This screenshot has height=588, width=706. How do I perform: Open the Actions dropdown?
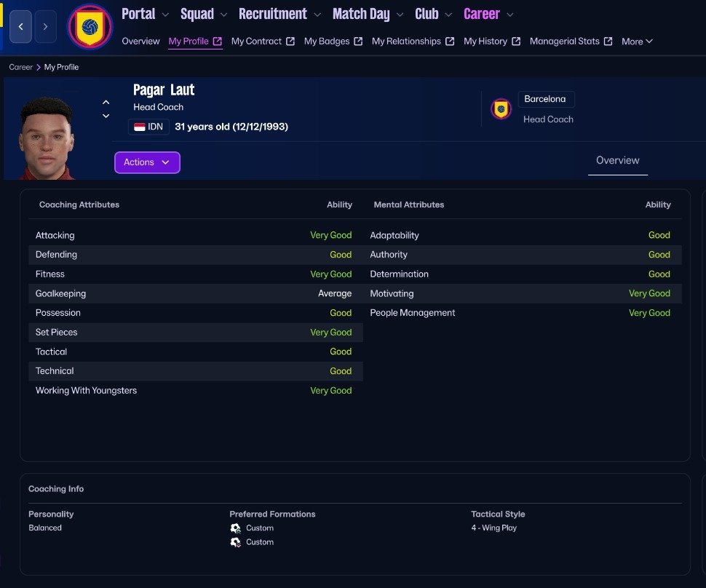(147, 162)
